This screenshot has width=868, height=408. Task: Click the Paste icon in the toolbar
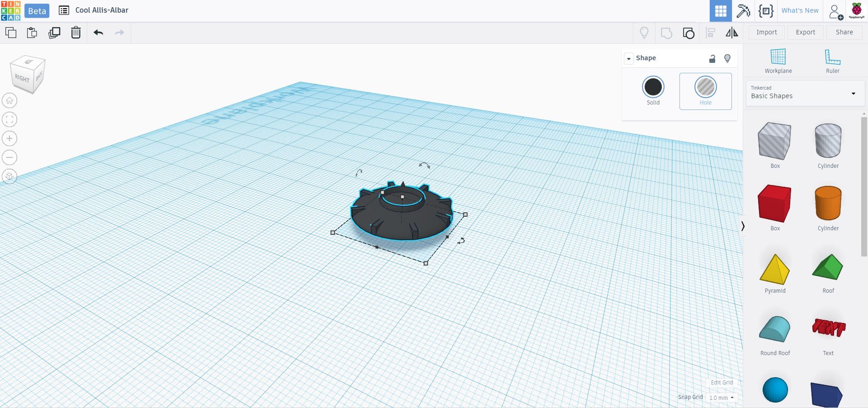32,33
